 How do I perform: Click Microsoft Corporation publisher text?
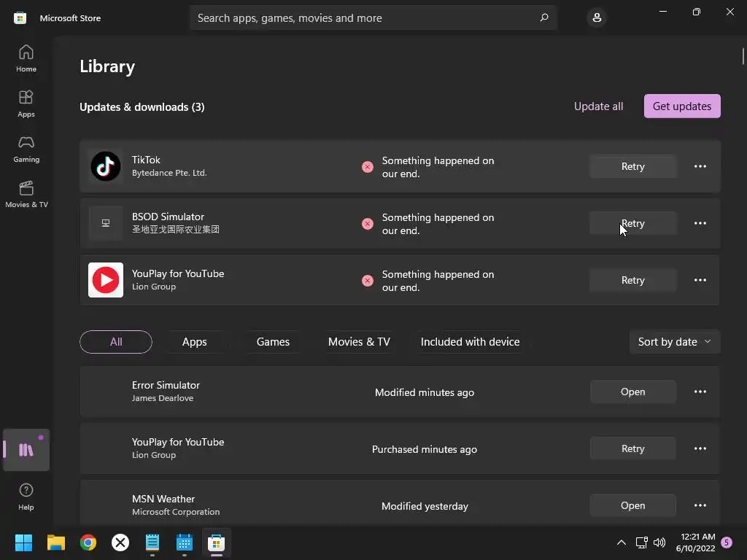pyautogui.click(x=176, y=512)
